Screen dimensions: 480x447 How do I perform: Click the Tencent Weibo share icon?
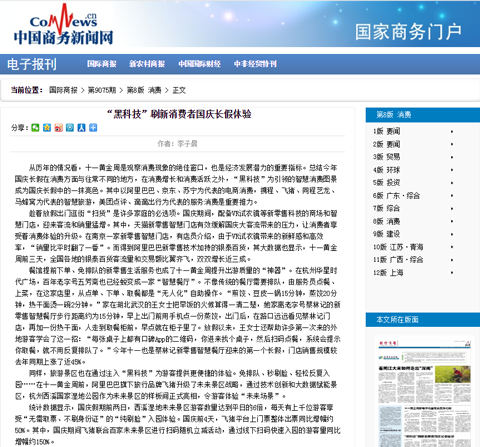tap(70, 128)
